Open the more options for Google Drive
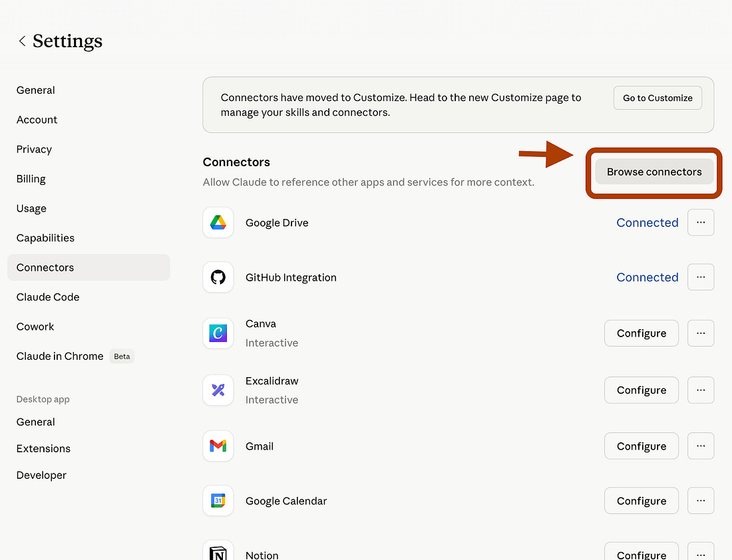Screen dimensions: 732x560 pyautogui.click(x=701, y=223)
